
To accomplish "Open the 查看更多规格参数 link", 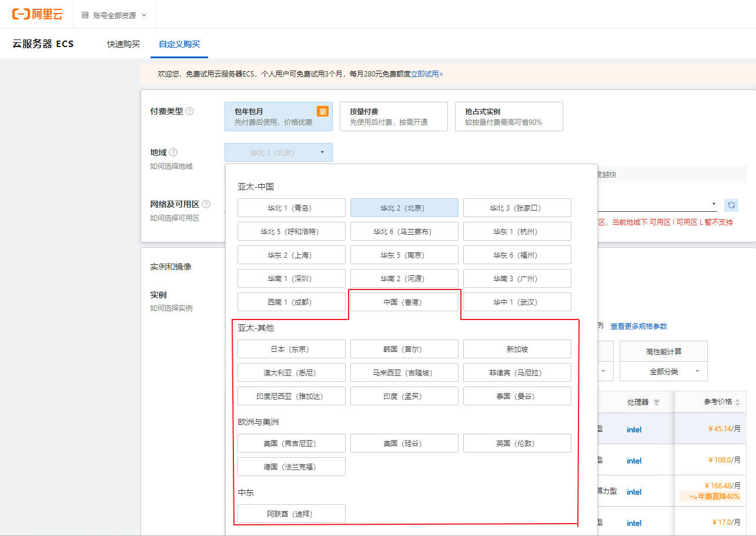I will coord(638,326).
